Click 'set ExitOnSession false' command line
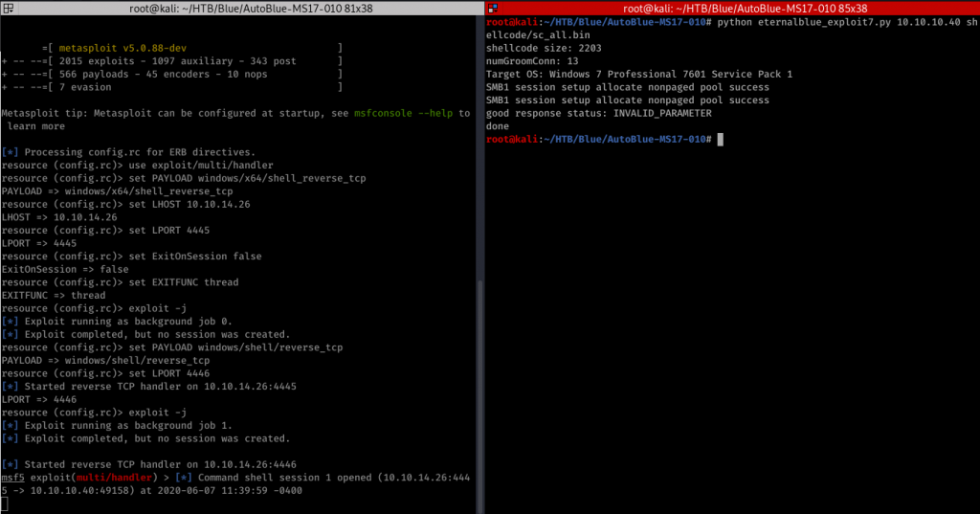The width and height of the screenshot is (980, 514). click(x=131, y=257)
